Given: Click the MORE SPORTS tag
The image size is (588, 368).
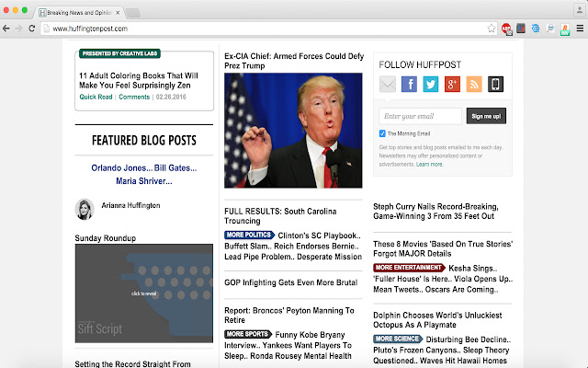Looking at the screenshot, I should pyautogui.click(x=248, y=334).
